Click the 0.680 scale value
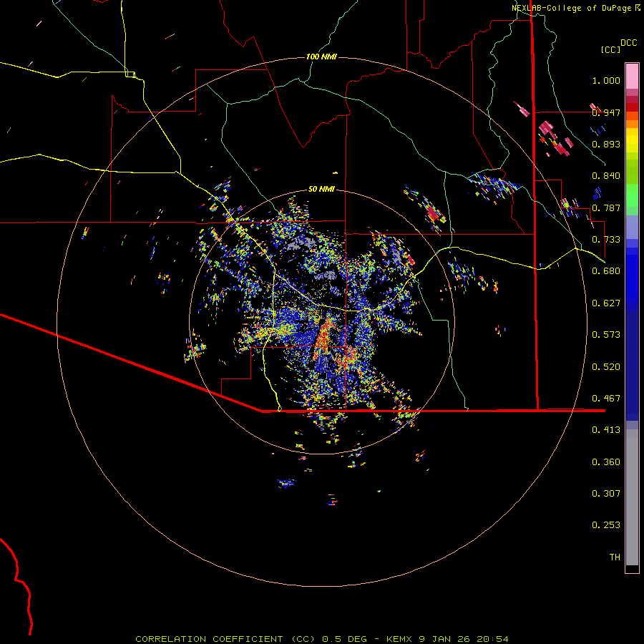The height and width of the screenshot is (644, 644). point(606,271)
